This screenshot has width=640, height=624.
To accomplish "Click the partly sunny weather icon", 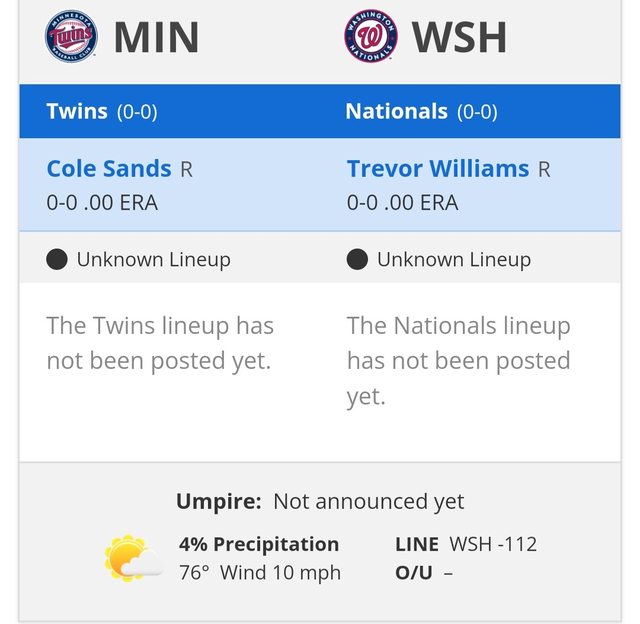I will click(134, 559).
